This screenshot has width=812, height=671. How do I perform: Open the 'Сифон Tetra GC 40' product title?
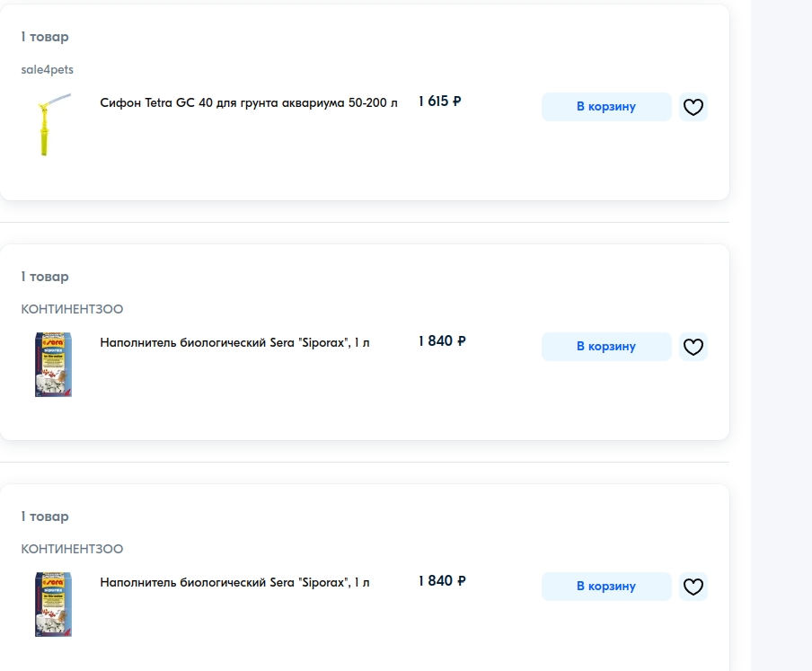[249, 102]
